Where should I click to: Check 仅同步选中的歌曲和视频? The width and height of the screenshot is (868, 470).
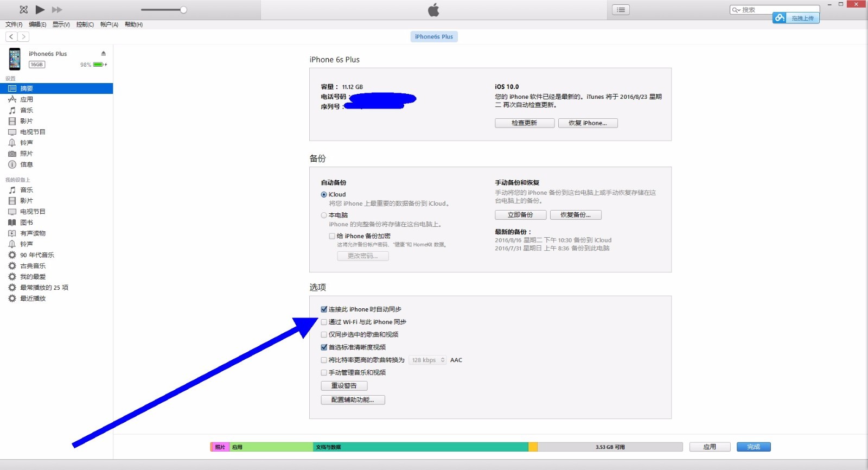[x=324, y=335]
